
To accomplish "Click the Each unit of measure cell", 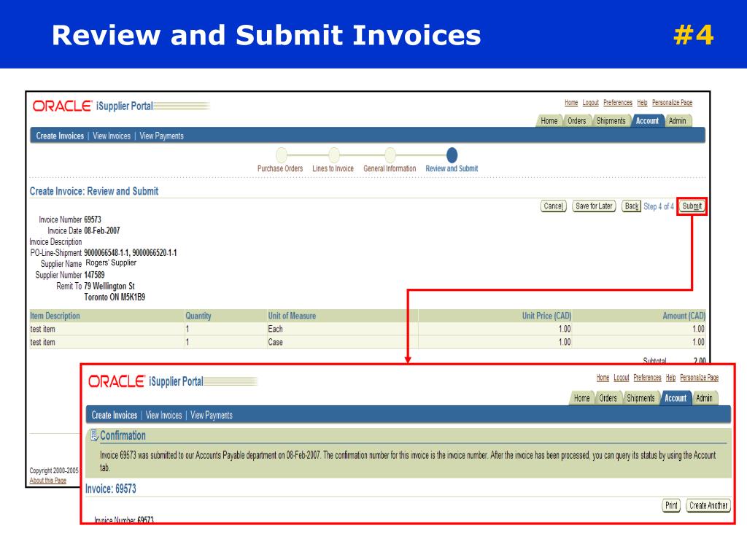I will 275,329.
